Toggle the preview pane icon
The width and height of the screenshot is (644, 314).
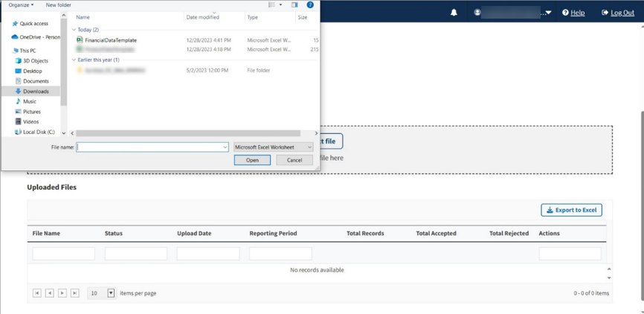[294, 5]
